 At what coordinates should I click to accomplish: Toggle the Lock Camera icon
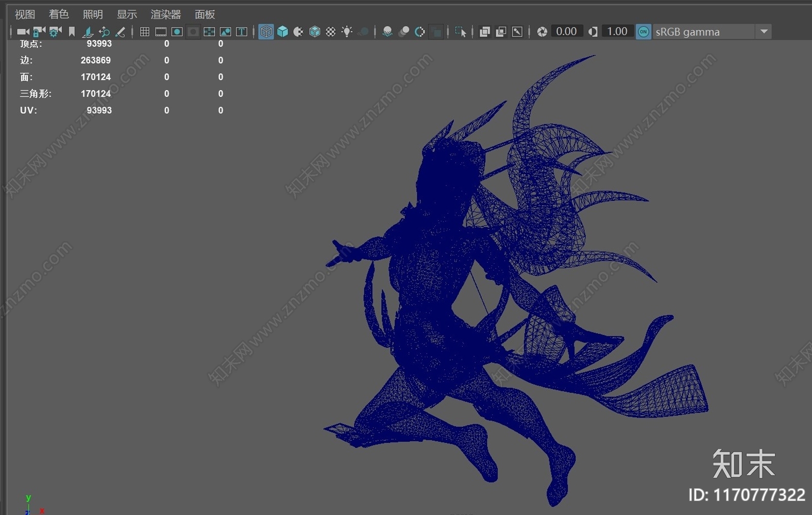pos(39,32)
